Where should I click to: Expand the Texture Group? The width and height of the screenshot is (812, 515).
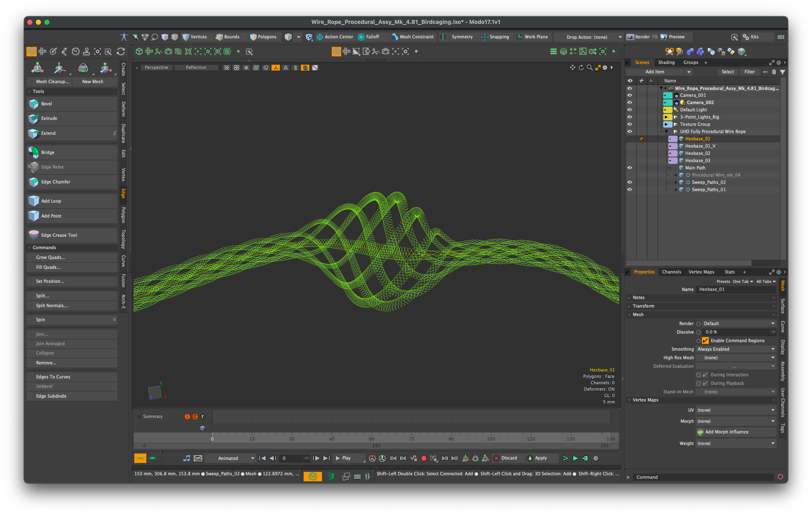pyautogui.click(x=667, y=124)
